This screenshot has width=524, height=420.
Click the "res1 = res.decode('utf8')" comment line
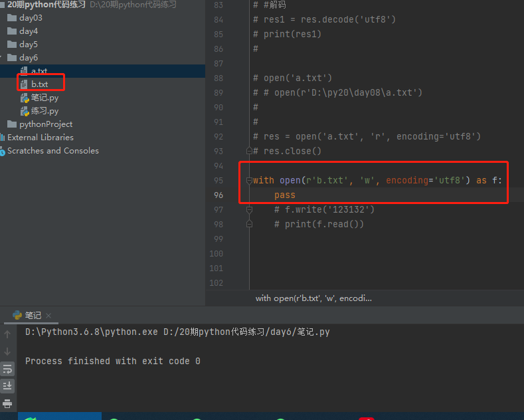point(324,19)
